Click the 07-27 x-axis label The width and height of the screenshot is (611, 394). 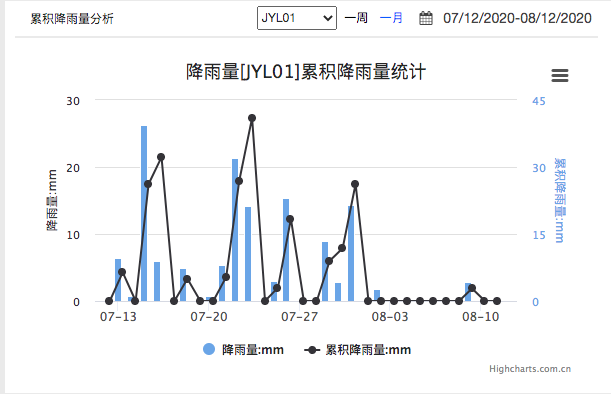pyautogui.click(x=299, y=317)
